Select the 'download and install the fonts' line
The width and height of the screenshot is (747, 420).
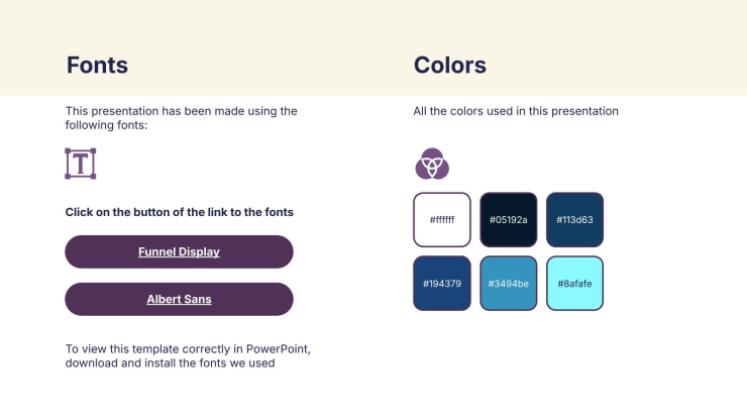coord(170,363)
